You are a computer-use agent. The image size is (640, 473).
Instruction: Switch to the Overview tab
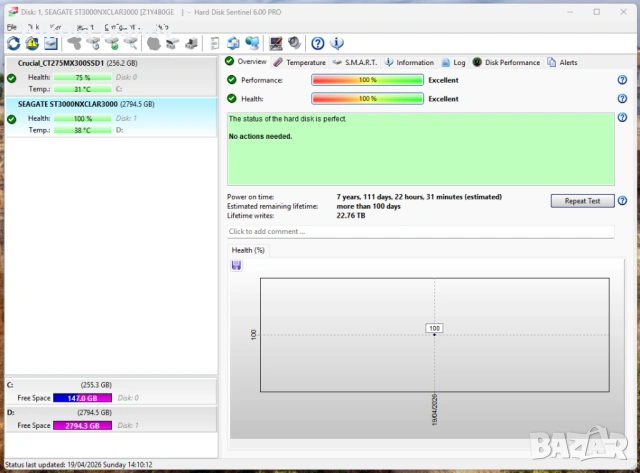(246, 62)
